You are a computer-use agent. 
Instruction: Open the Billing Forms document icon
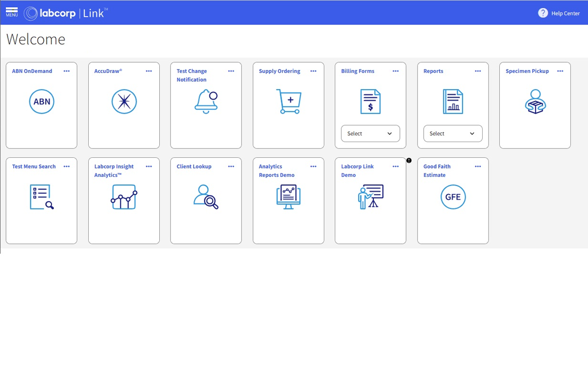[370, 101]
